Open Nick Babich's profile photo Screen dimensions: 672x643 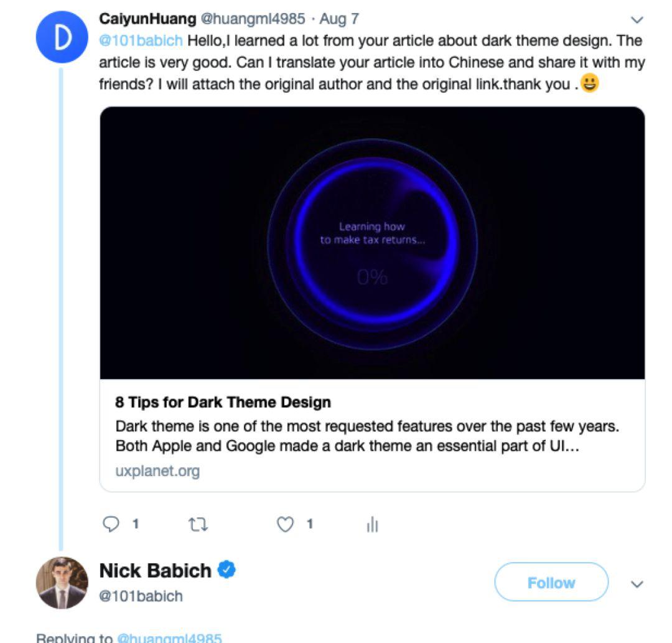coord(62,583)
